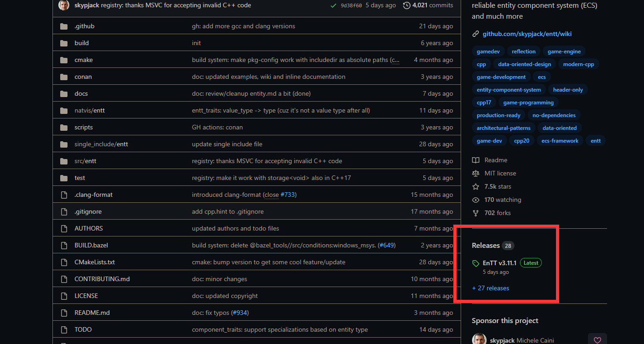Select the cpp17 topic tag
Viewport: 644px width, 344px height.
484,103
